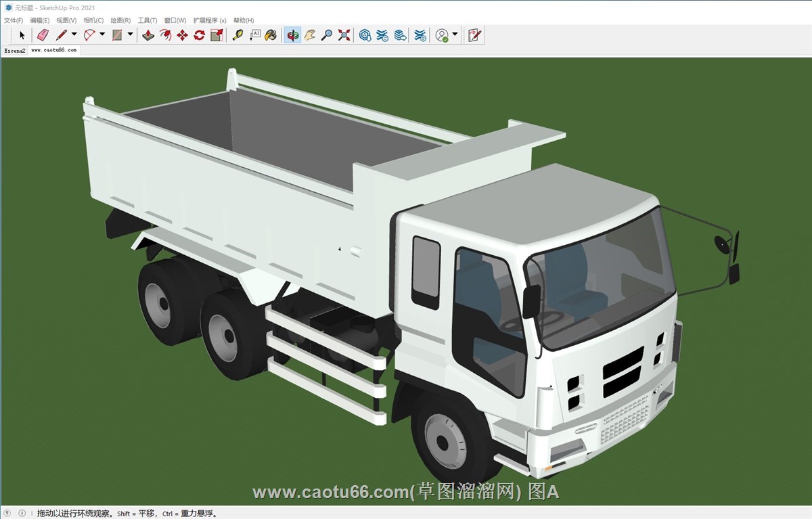Image resolution: width=812 pixels, height=519 pixels.
Task: Expand the Arc tool dropdown arrow
Action: pos(102,35)
